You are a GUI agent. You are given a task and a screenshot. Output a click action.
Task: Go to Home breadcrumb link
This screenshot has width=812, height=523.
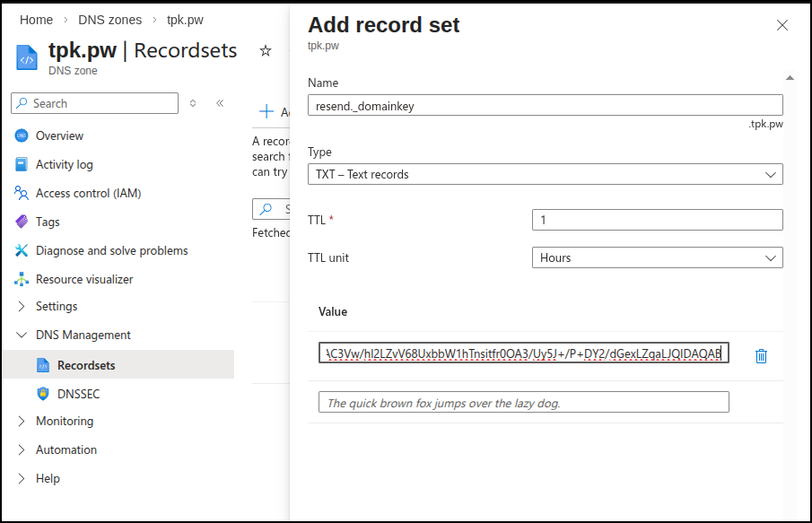[36, 20]
